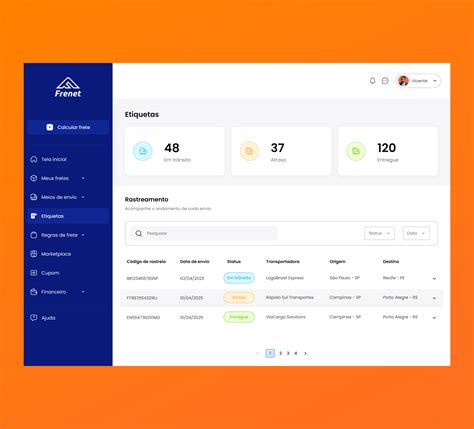Click the Meios de envio icon
Image resolution: width=474 pixels, height=429 pixels.
click(34, 197)
